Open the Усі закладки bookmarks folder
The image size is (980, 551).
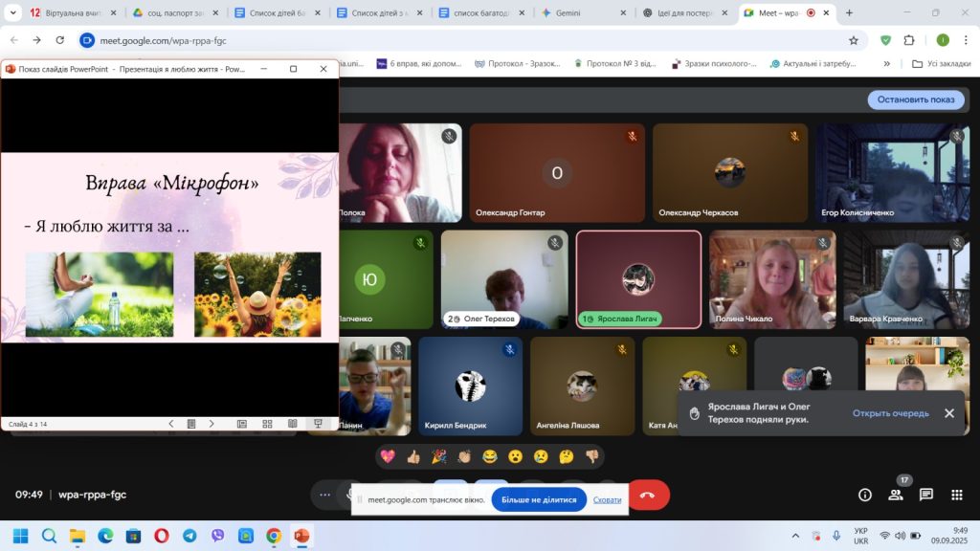[x=942, y=64]
